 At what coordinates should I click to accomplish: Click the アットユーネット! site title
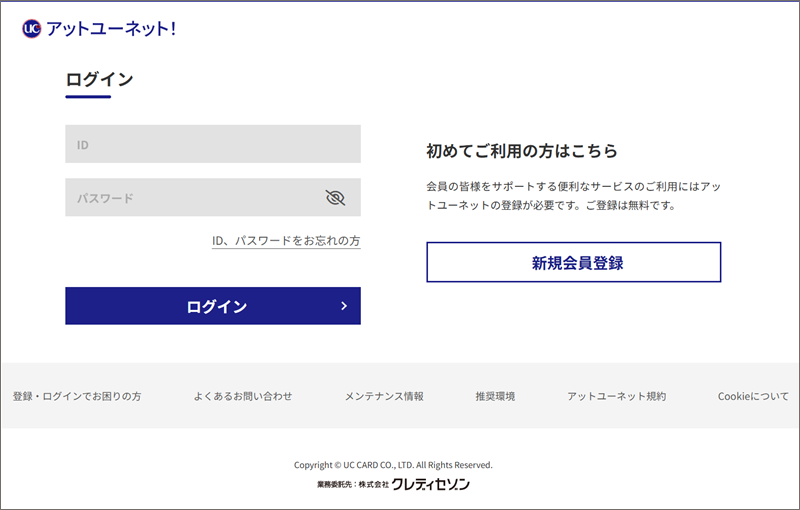[x=111, y=29]
